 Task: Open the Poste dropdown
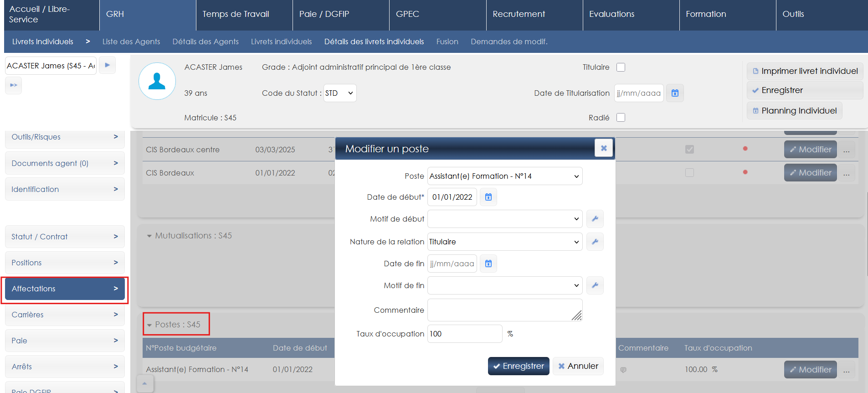click(504, 176)
